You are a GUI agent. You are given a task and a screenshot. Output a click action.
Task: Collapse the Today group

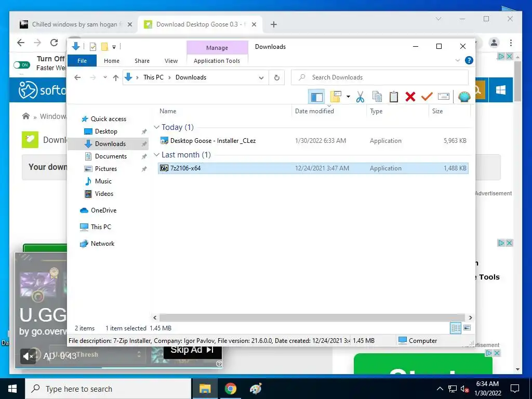(156, 127)
